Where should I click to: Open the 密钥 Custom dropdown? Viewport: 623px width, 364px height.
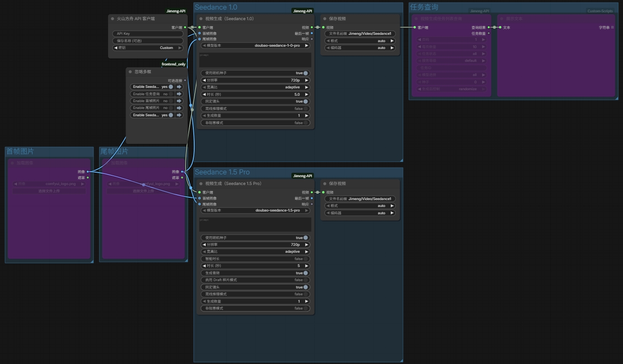click(x=148, y=48)
